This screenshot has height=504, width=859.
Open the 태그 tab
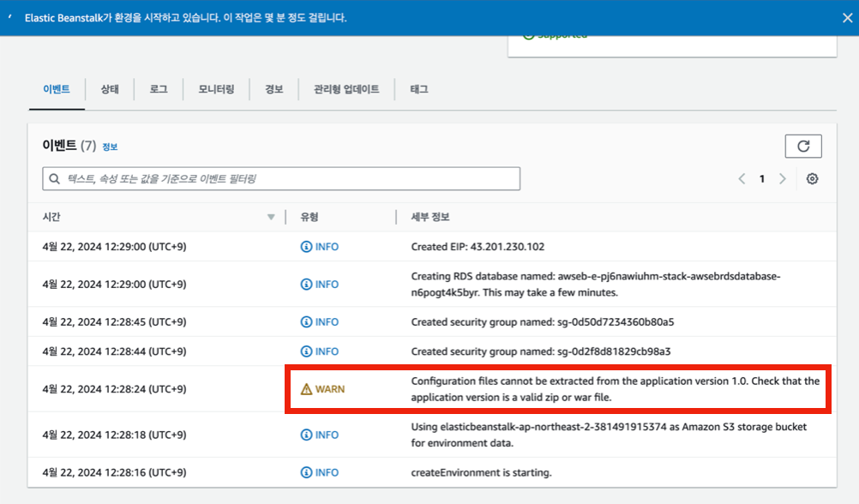click(419, 89)
